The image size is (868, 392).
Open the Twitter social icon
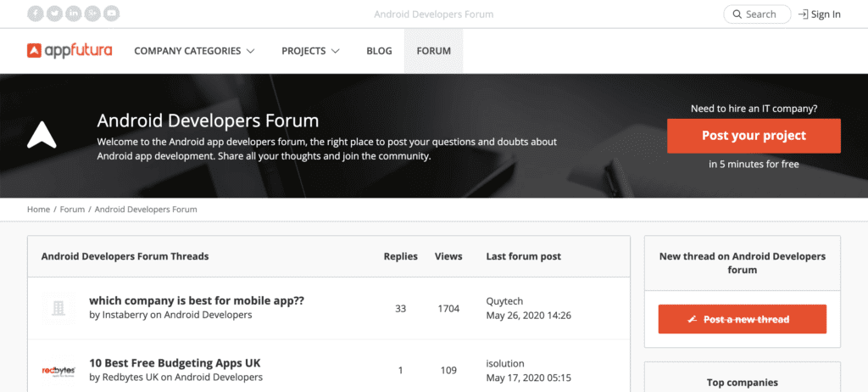[x=54, y=14]
